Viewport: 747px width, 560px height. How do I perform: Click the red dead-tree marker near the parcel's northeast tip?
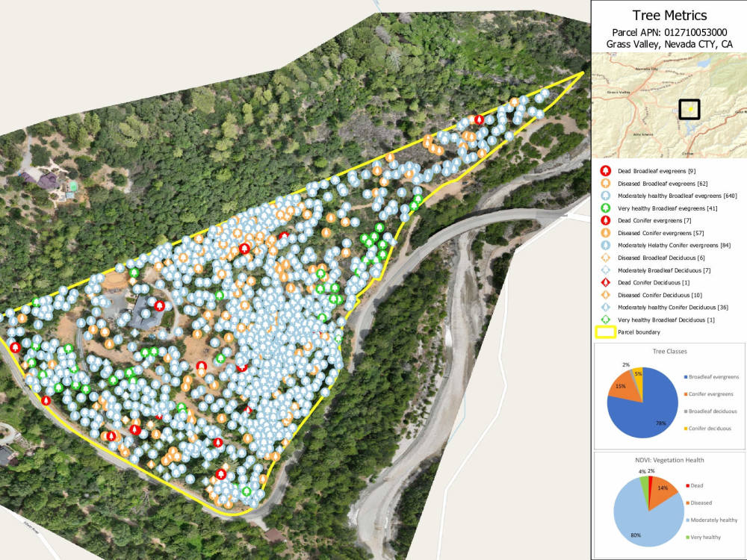[480, 119]
